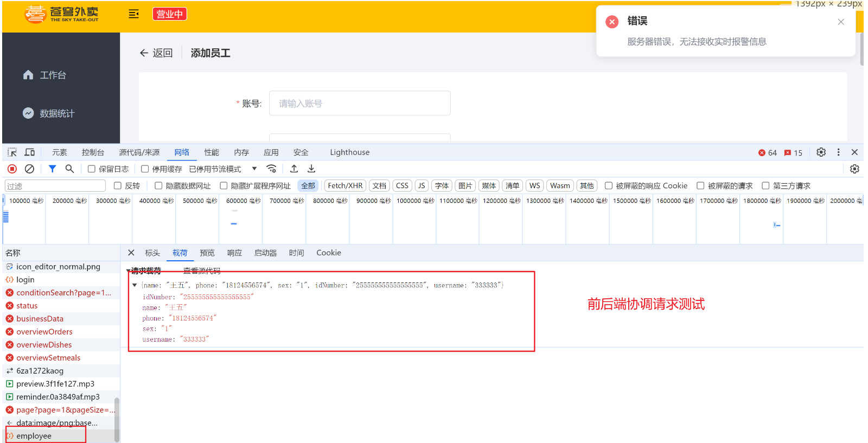Screen dimensions: 868x443
Task: Open DevTools settings gear
Action: [821, 152]
